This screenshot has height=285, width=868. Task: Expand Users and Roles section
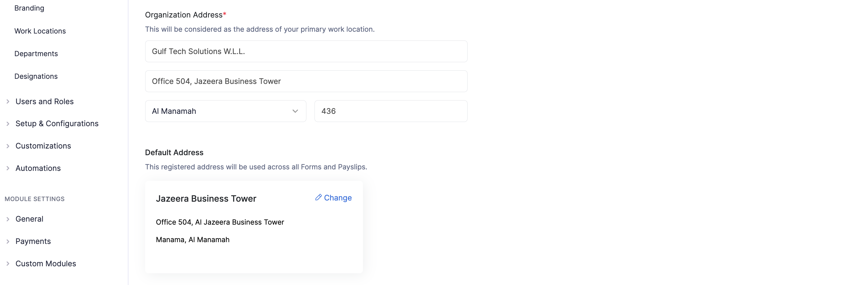pyautogui.click(x=8, y=102)
